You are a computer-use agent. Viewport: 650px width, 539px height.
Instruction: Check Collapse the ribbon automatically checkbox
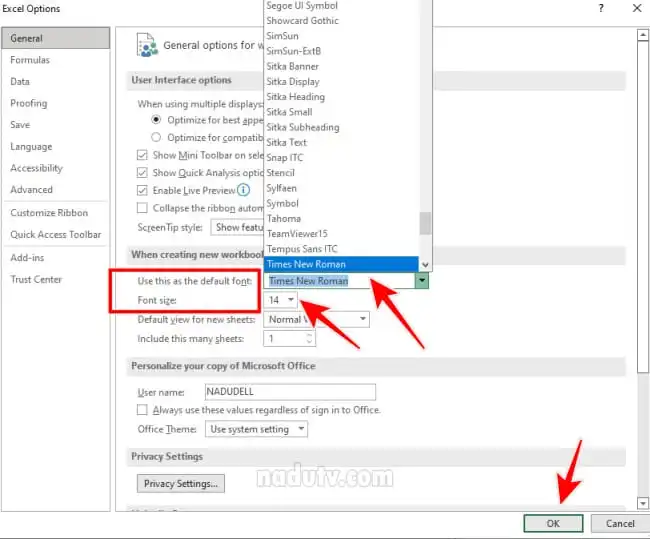click(142, 208)
